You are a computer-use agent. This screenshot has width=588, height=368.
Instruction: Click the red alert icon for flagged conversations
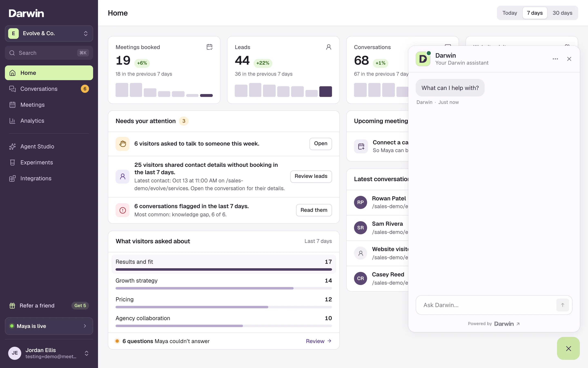[122, 210]
